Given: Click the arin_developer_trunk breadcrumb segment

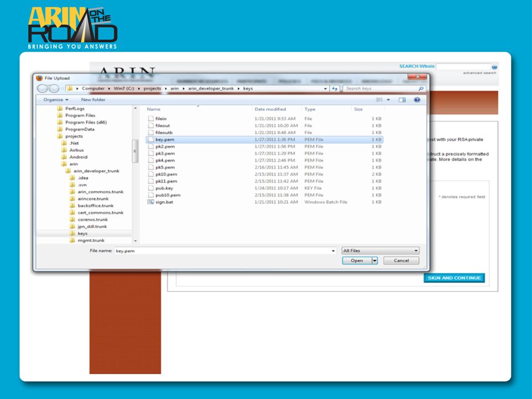Looking at the screenshot, I should pos(211,89).
